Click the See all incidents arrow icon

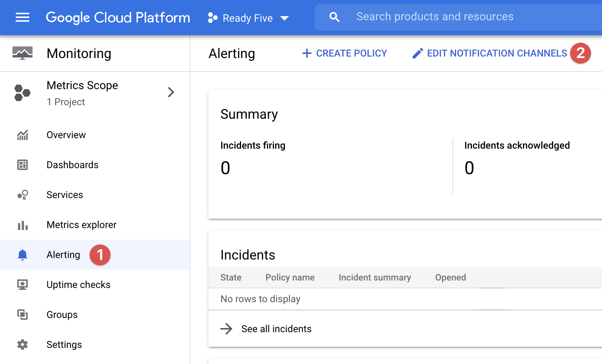pyautogui.click(x=226, y=329)
